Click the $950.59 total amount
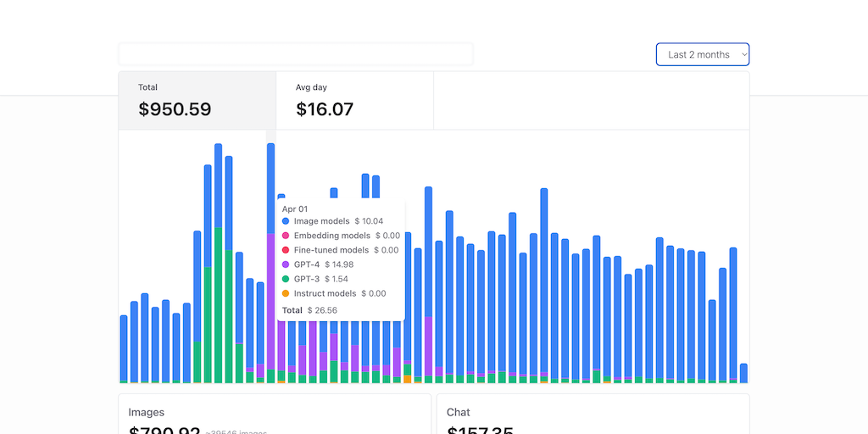This screenshot has height=434, width=868. pos(175,109)
